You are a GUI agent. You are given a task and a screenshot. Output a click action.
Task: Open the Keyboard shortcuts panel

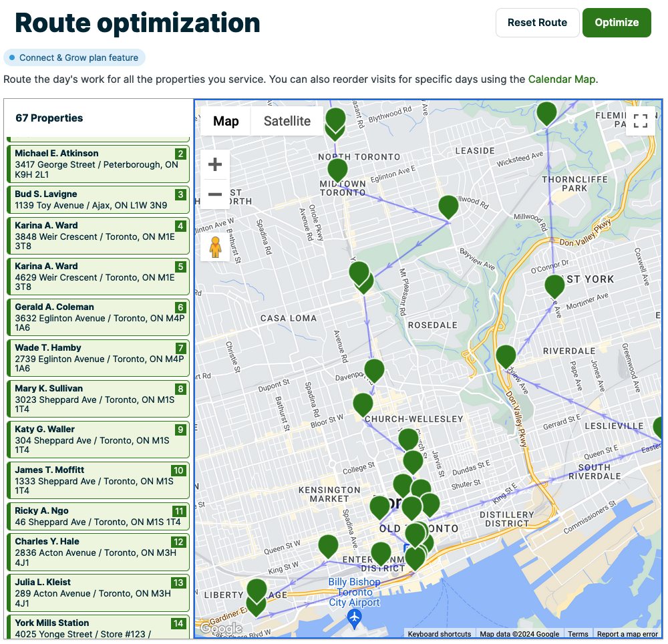pos(439,634)
